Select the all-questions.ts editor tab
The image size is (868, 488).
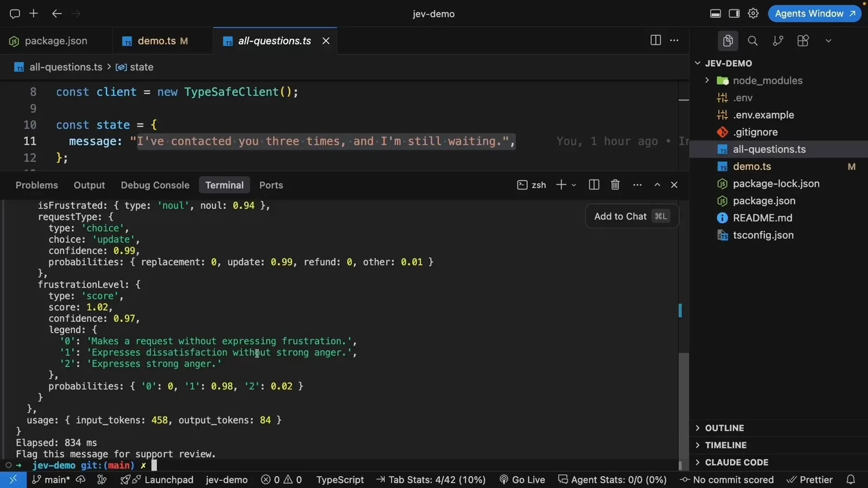[275, 41]
